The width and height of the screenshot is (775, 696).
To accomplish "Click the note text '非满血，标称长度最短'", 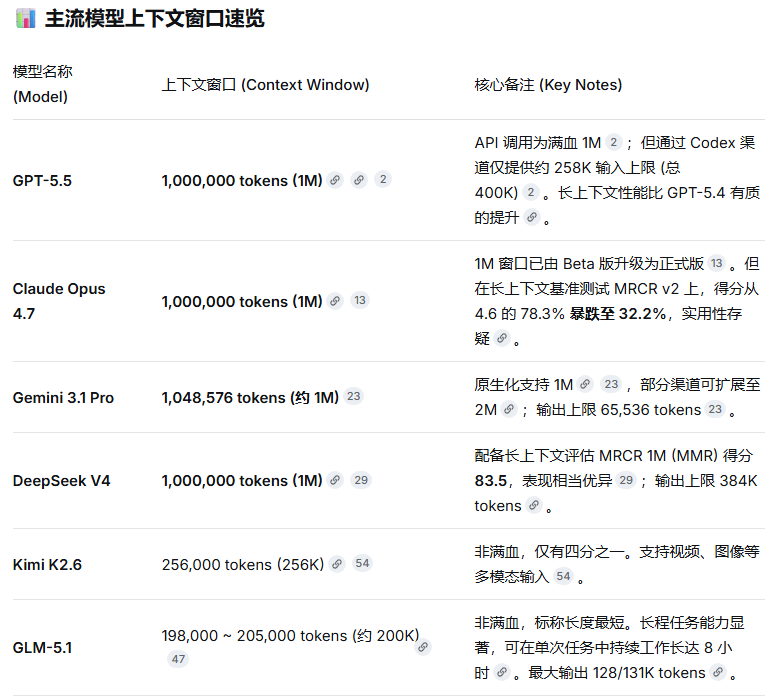I will [x=549, y=622].
